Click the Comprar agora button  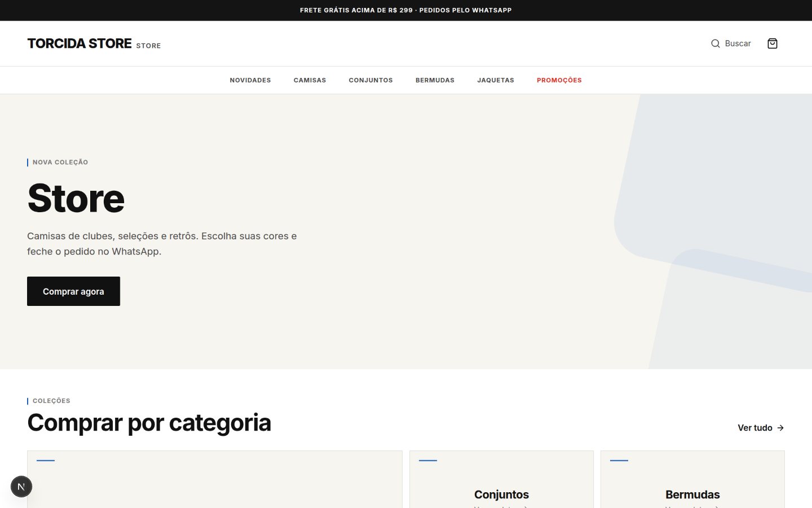pyautogui.click(x=73, y=291)
